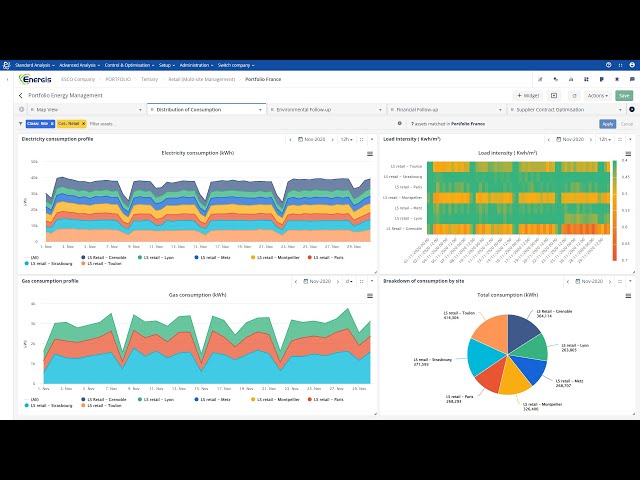Click the filter funnel icon

click(x=20, y=123)
